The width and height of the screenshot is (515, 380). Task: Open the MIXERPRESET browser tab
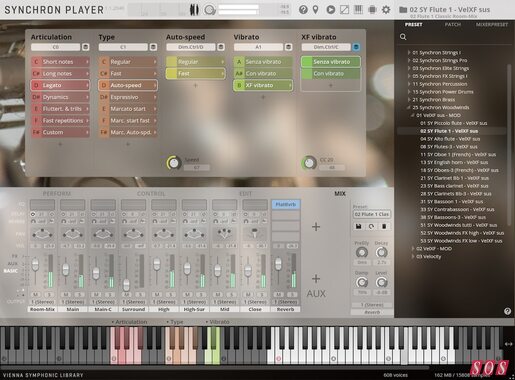pyautogui.click(x=492, y=25)
